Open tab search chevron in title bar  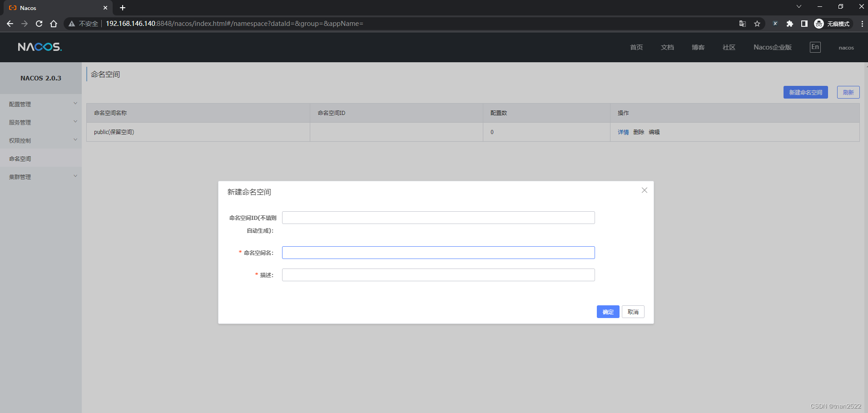799,6
